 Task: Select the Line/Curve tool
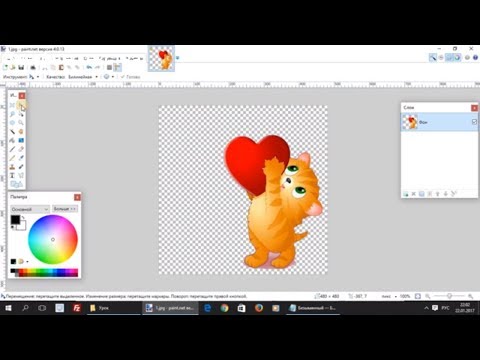coord(21,175)
